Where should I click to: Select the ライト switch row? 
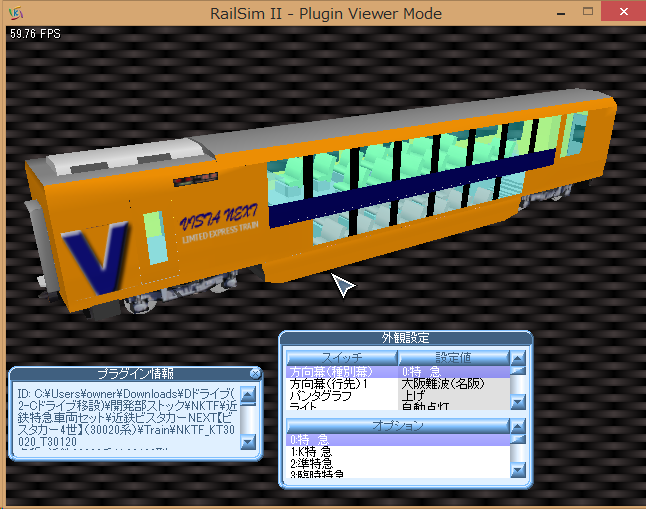point(342,406)
